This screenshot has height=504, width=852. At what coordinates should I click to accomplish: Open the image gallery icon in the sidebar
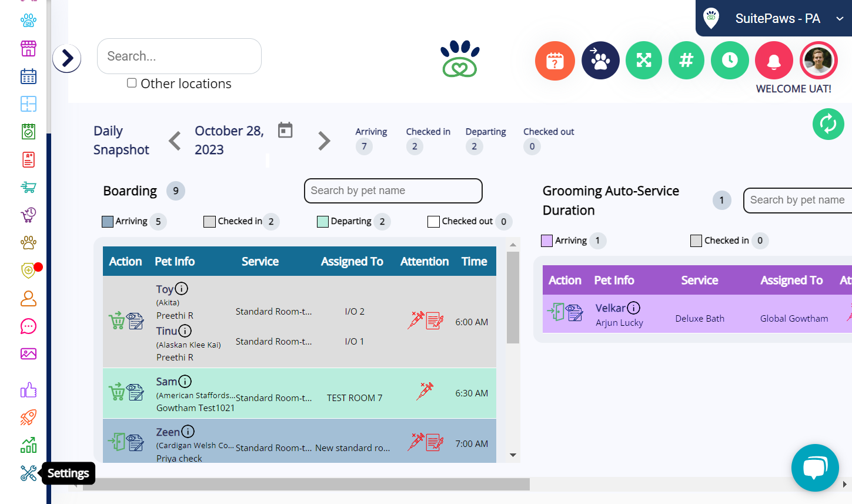[28, 353]
